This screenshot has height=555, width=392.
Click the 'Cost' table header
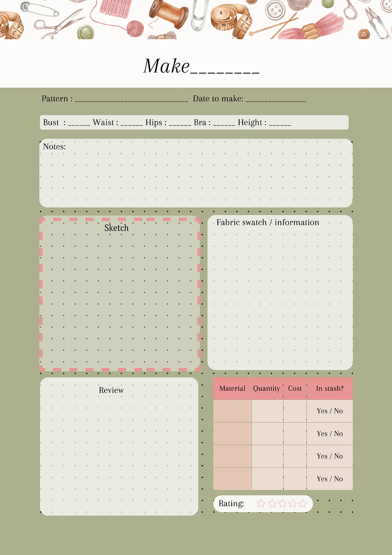(x=295, y=388)
